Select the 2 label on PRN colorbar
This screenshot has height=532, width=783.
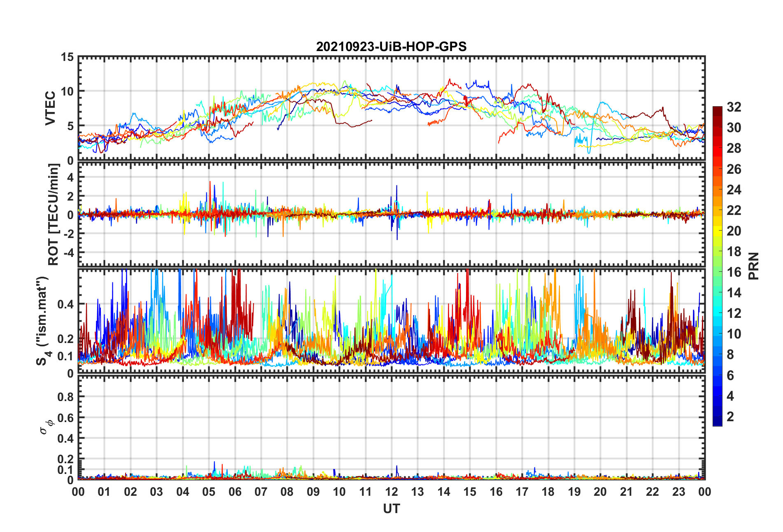[x=730, y=416]
